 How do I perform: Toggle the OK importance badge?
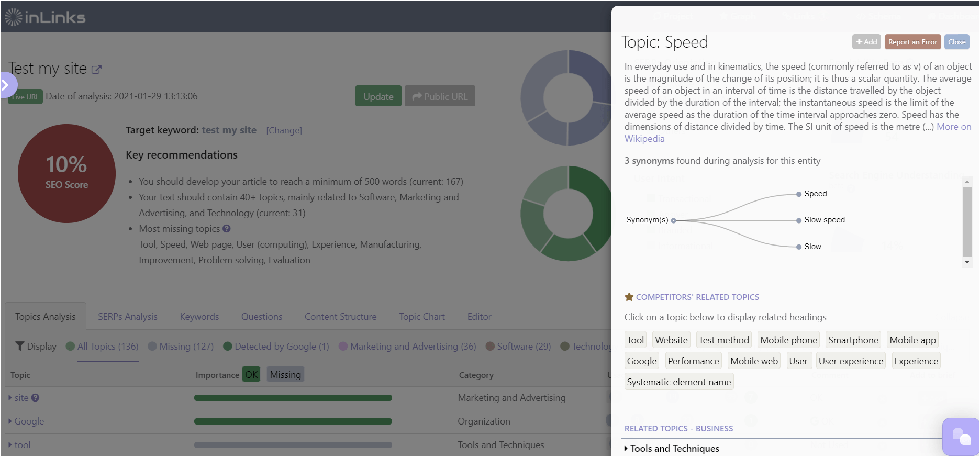point(251,374)
